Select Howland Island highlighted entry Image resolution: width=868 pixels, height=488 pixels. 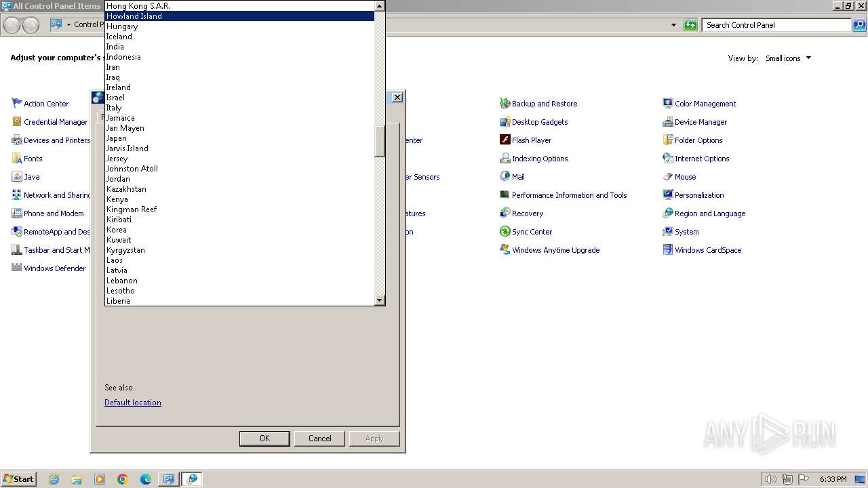pyautogui.click(x=239, y=16)
